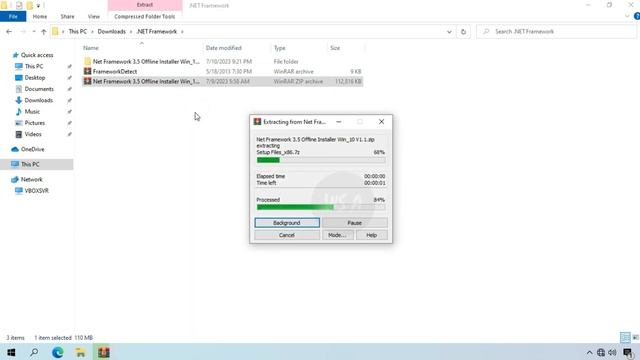Open Quick access in navigation pane
This screenshot has height=360, width=640.
(x=37, y=55)
